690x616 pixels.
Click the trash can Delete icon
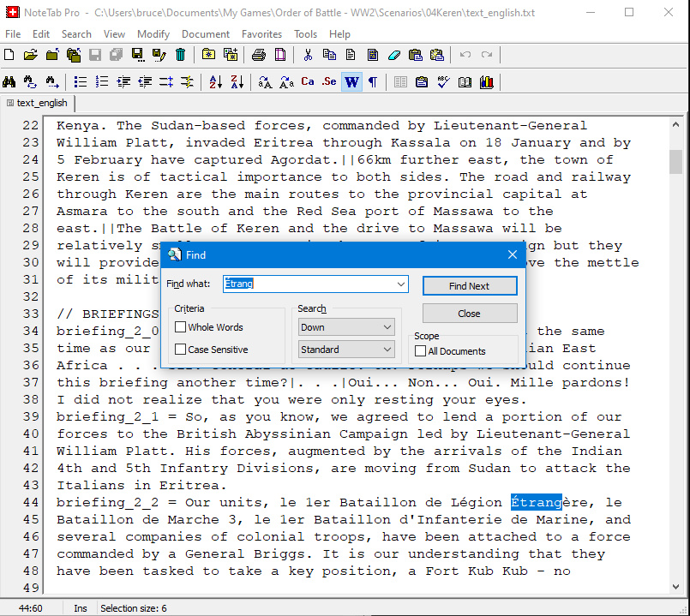180,55
